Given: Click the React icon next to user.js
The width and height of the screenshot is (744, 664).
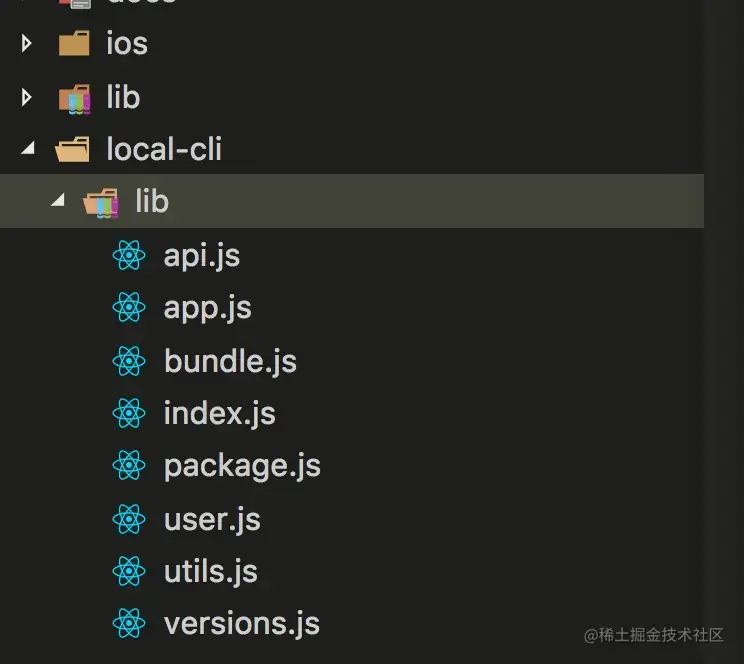Looking at the screenshot, I should pyautogui.click(x=129, y=519).
